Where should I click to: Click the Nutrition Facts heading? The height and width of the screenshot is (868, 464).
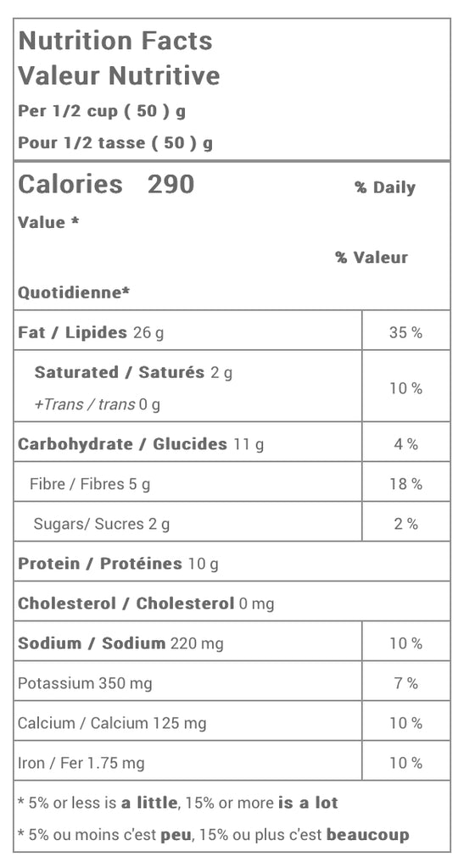[x=115, y=41]
